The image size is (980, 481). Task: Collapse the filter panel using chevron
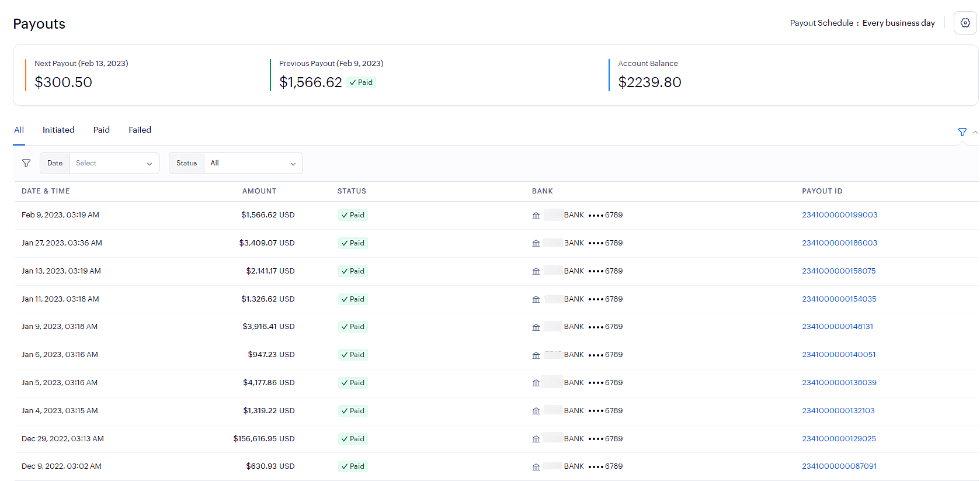(x=975, y=132)
